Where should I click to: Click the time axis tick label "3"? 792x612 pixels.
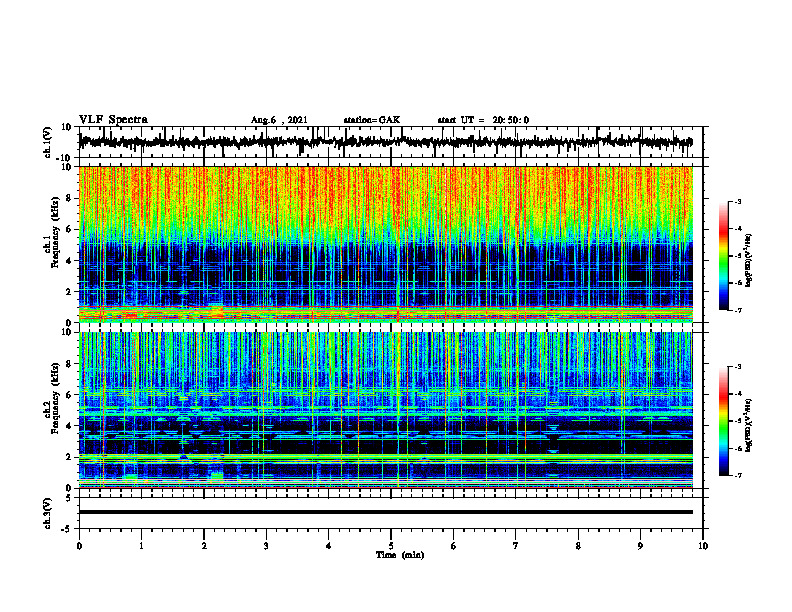[x=266, y=546]
